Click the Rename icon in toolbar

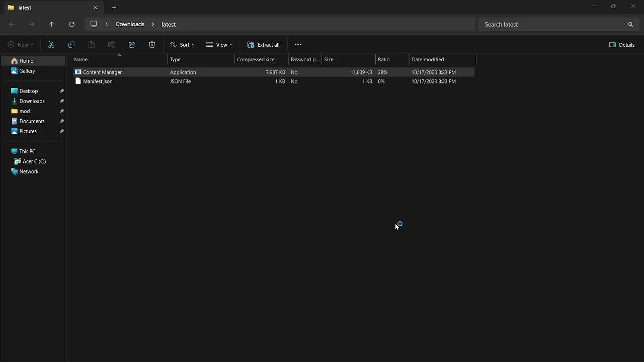click(112, 45)
